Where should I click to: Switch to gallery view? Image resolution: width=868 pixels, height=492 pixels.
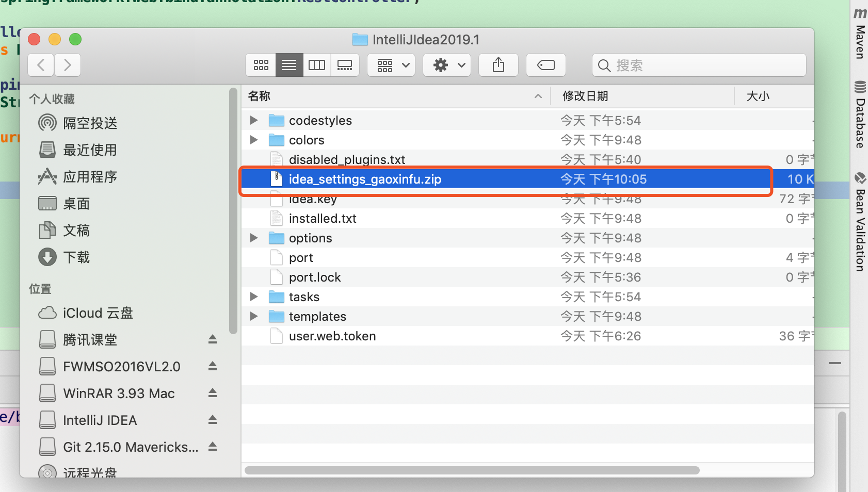tap(345, 65)
